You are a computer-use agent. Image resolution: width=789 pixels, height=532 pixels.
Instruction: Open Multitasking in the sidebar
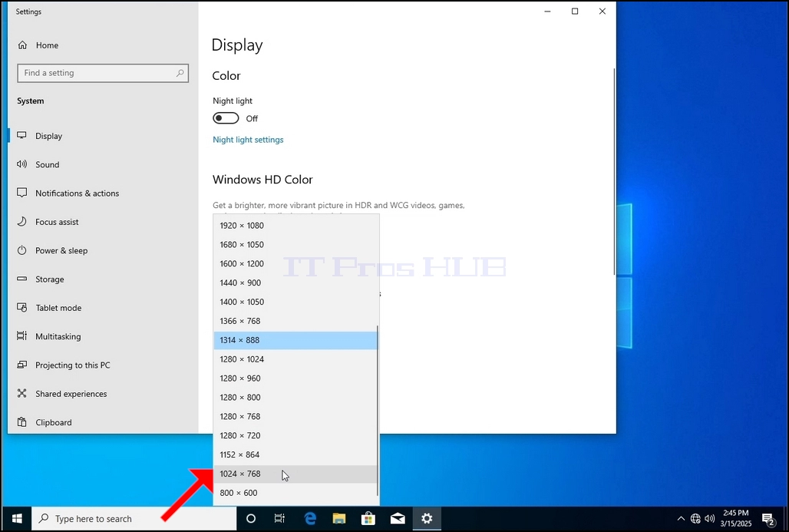click(x=58, y=337)
